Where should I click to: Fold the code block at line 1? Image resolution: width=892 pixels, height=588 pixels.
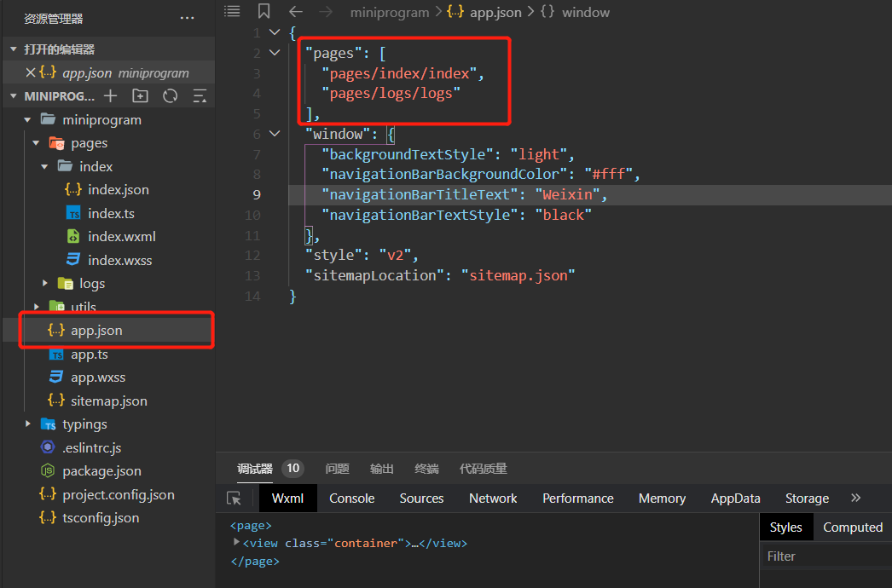(275, 32)
